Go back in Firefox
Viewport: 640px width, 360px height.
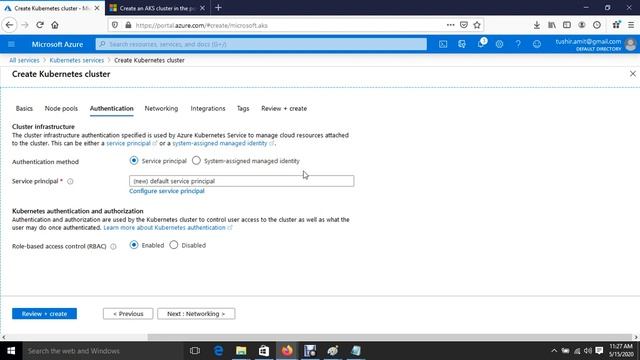(9, 25)
